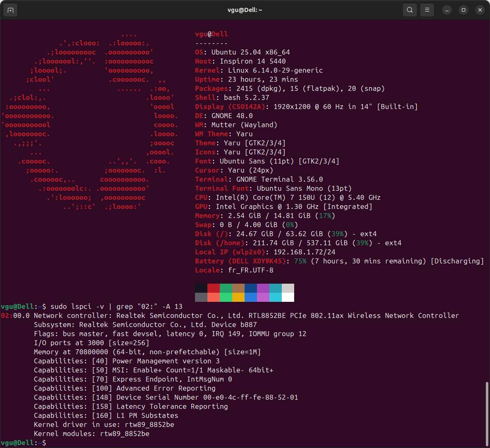This screenshot has height=448, width=490.
Task: Click the "Terminal Font: Ubuntu Sans Mono" line
Action: pos(274,188)
